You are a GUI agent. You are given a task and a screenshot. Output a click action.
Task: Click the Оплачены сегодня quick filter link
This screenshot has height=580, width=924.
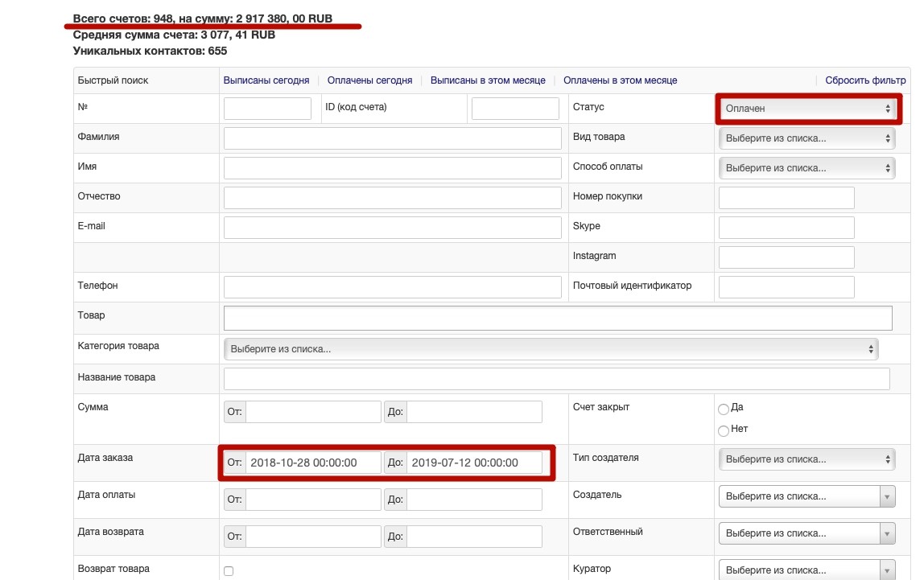(369, 80)
